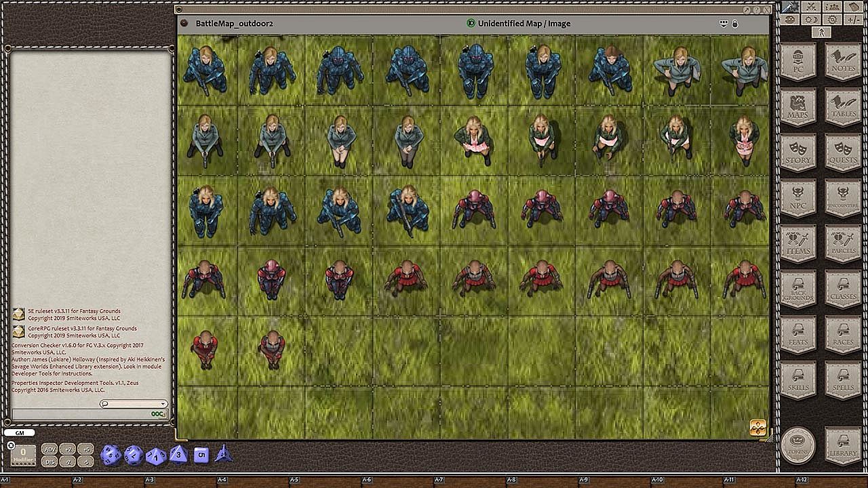Screen dimensions: 868x488
Task: Open the Classes panel
Action: (x=843, y=289)
